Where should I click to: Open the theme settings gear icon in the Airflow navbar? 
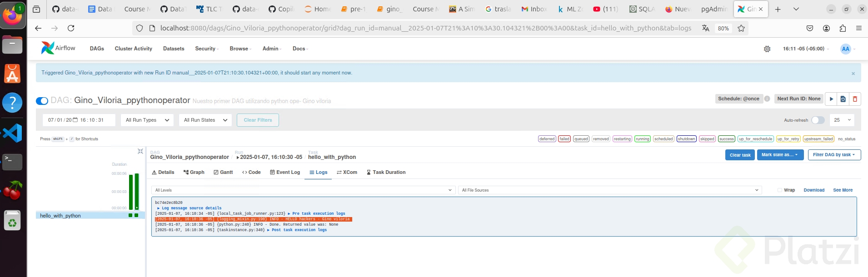tap(767, 49)
